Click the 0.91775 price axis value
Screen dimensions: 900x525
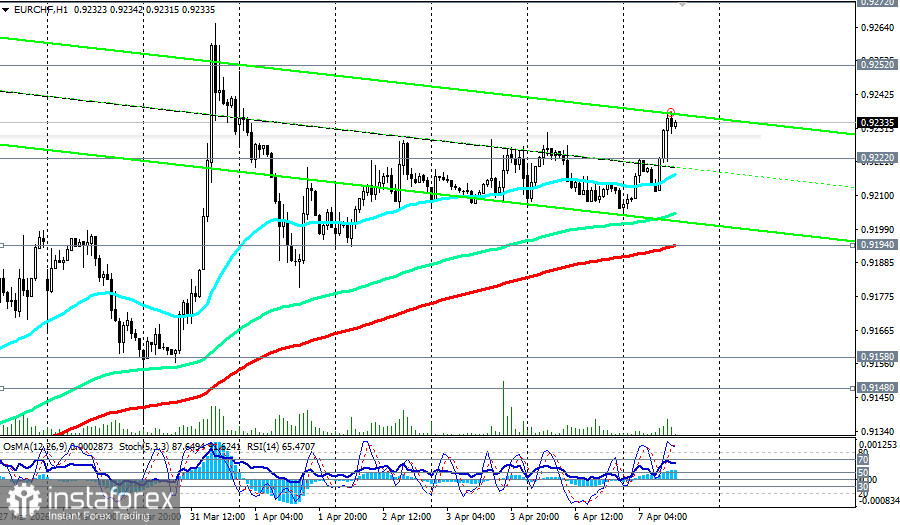877,297
